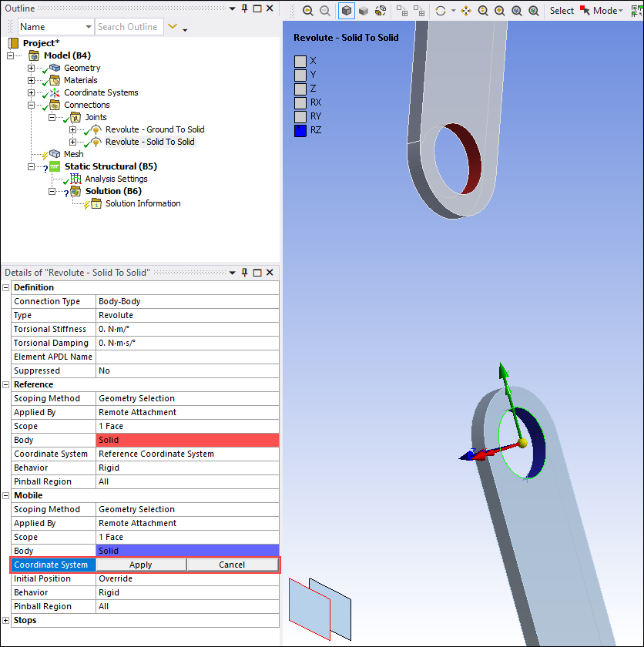Click the X degree-of-freedom box

point(300,62)
